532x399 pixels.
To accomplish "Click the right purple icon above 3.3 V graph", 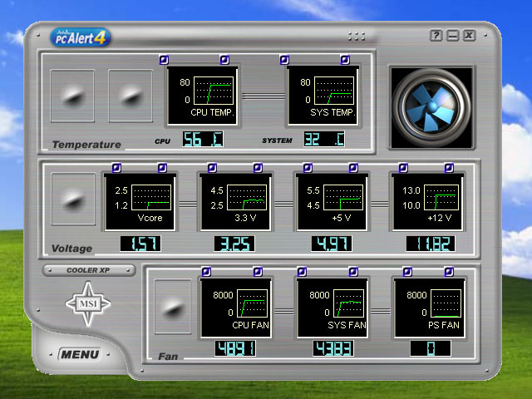I will [258, 168].
